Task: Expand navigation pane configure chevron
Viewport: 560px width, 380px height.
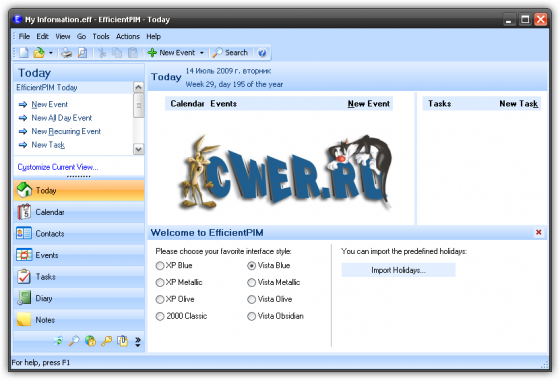Action: pos(138,342)
